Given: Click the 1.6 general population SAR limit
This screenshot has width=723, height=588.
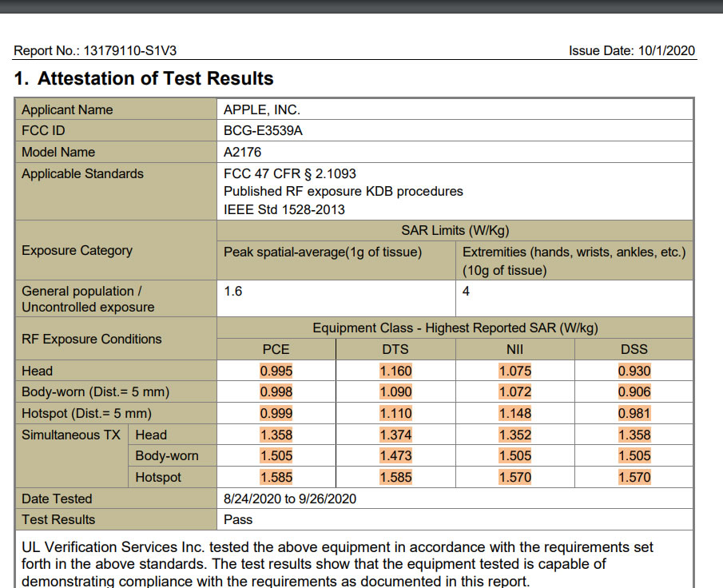Looking at the screenshot, I should pos(232,292).
